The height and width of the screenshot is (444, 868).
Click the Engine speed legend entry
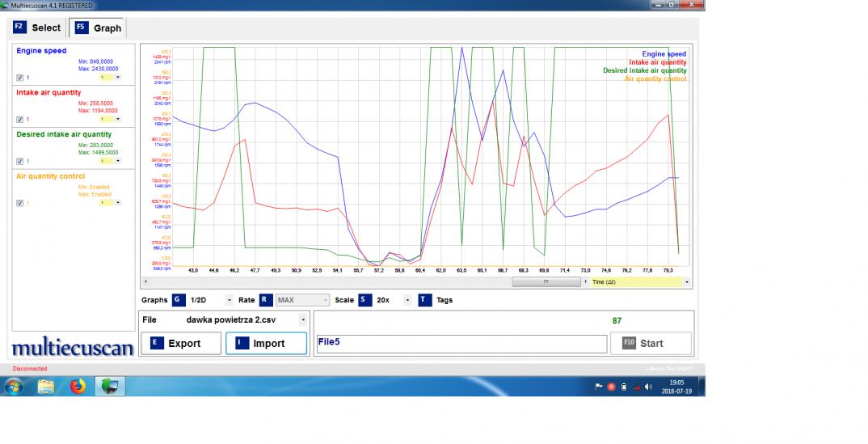[664, 53]
